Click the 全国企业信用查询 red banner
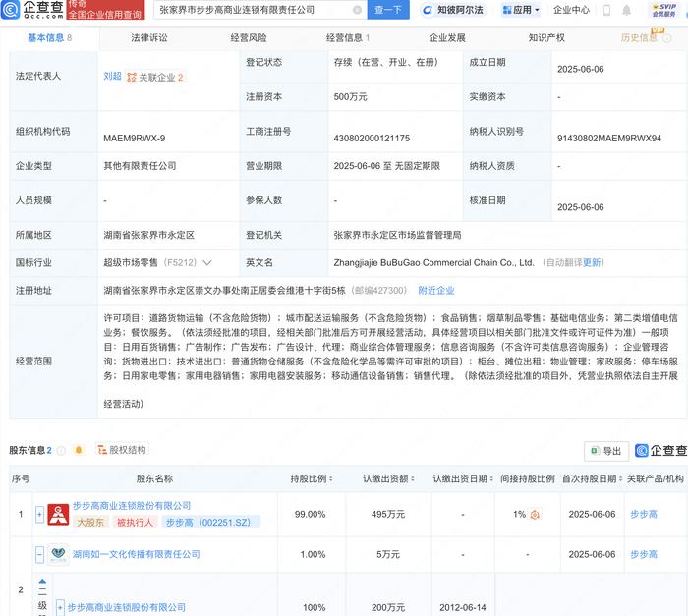Viewport: 688px width, 616px height. pos(105,10)
